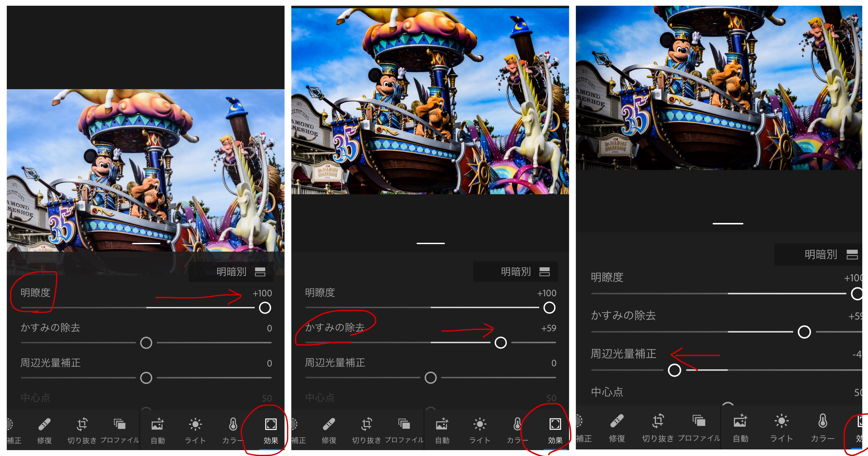Click the かすみの除去 slider handle in the left screenshot
Viewport: 868px width, 456px height.
point(146,343)
